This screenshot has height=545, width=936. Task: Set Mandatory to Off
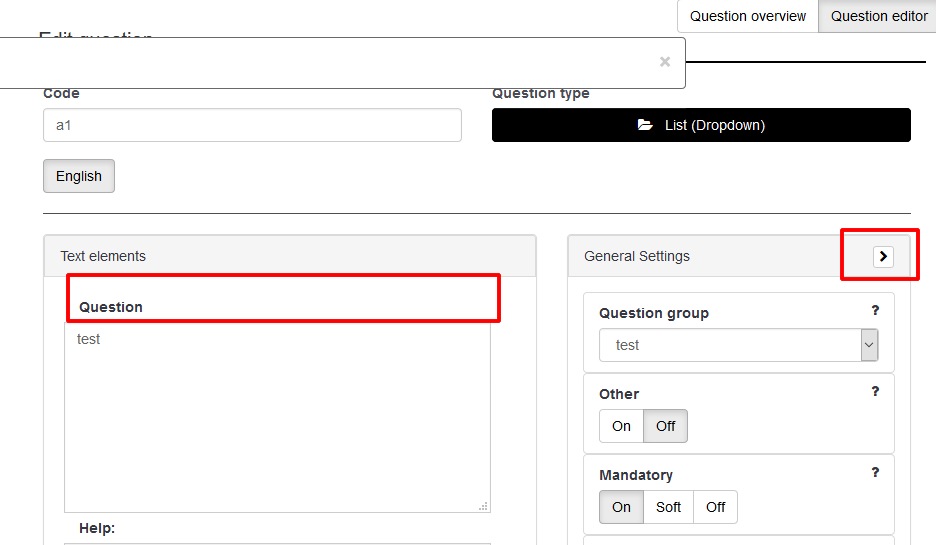pyautogui.click(x=715, y=507)
